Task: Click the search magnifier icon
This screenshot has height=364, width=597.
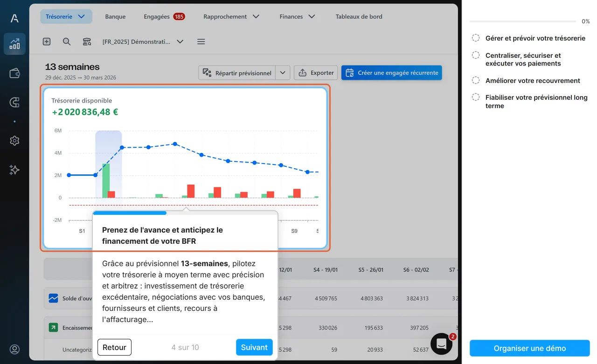Action: (x=67, y=41)
